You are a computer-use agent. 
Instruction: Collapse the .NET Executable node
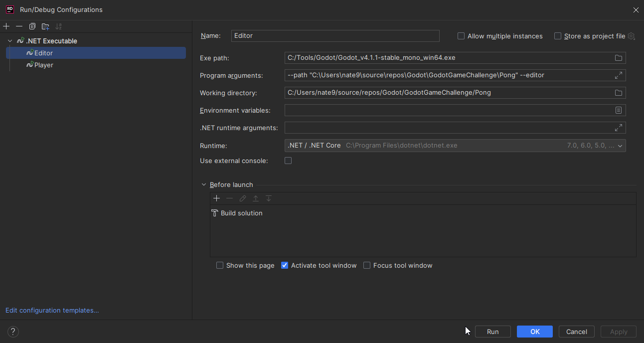click(9, 40)
